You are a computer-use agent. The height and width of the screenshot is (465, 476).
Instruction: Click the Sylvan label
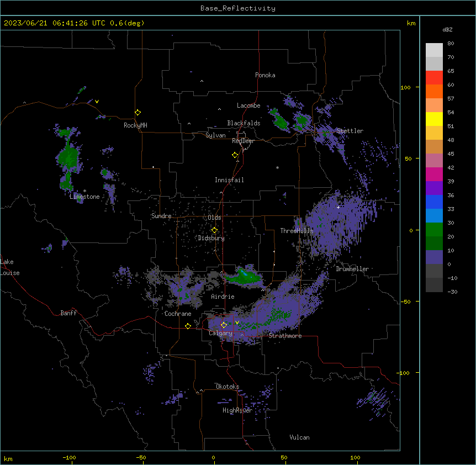tap(215, 135)
